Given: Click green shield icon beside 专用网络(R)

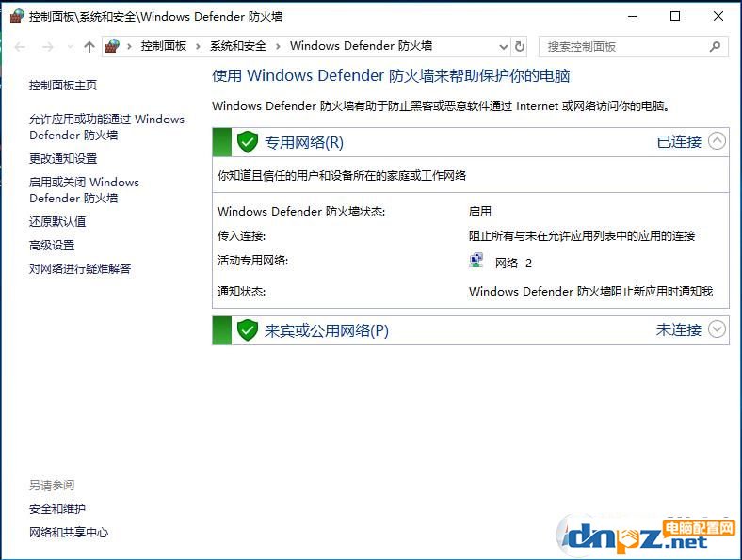Looking at the screenshot, I should click(x=247, y=142).
